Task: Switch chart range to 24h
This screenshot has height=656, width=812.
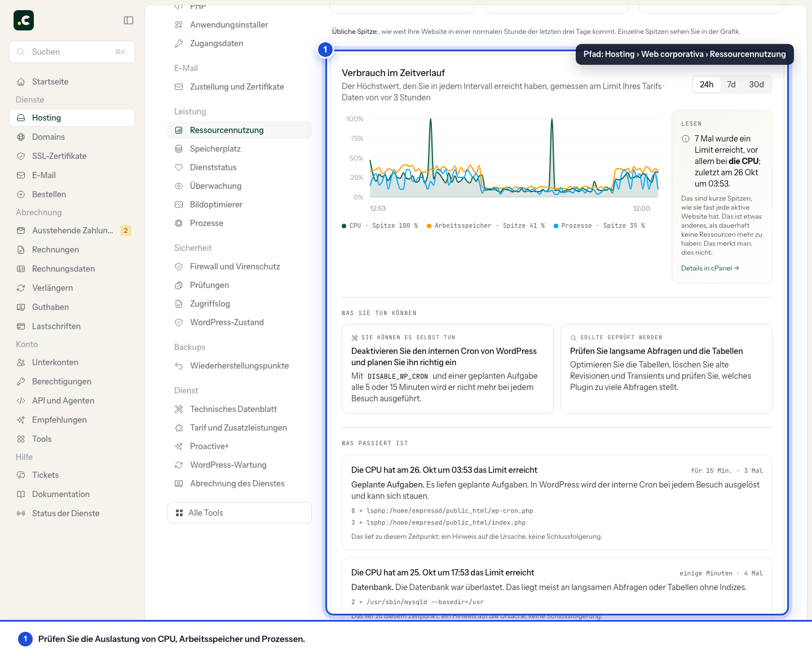Action: [707, 85]
